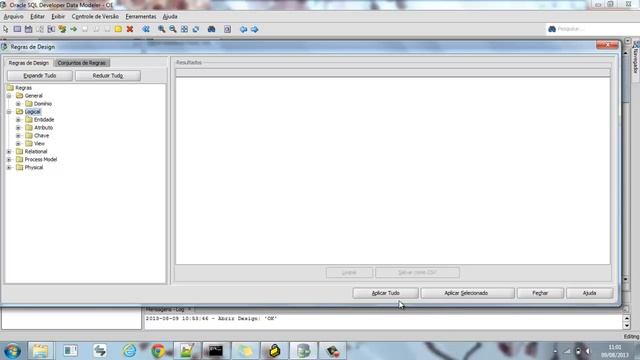Select the Logical tree item

[x=33, y=111]
